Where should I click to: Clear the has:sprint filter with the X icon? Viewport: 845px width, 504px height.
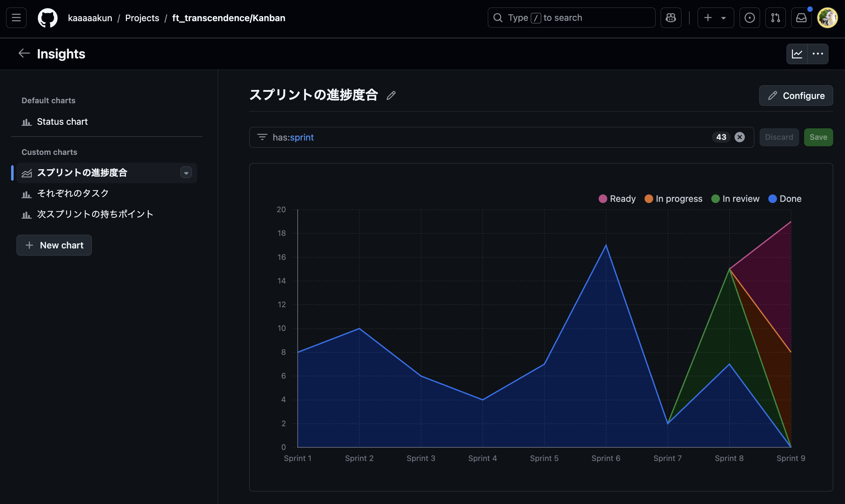[x=740, y=137]
